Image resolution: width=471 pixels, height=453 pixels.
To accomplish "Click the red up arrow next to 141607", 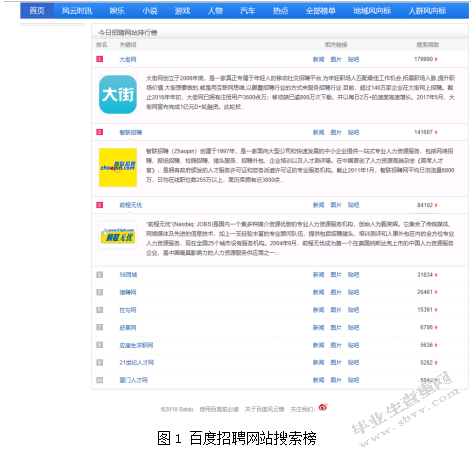I will (436, 132).
